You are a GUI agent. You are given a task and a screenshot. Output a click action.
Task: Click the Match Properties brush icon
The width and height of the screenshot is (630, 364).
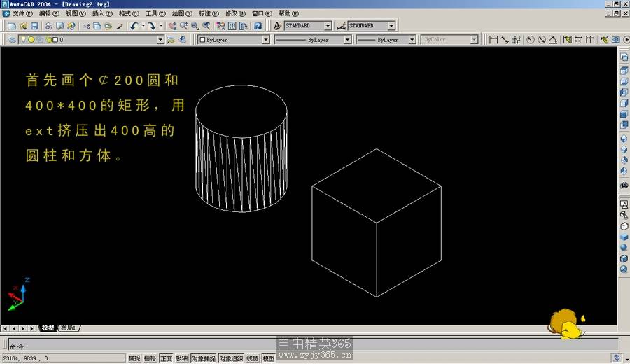click(120, 26)
